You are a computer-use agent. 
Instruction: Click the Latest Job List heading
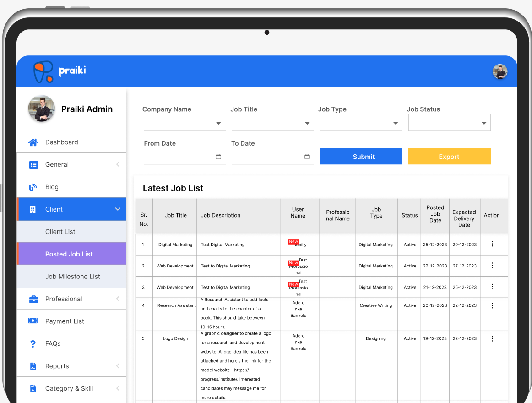[173, 188]
